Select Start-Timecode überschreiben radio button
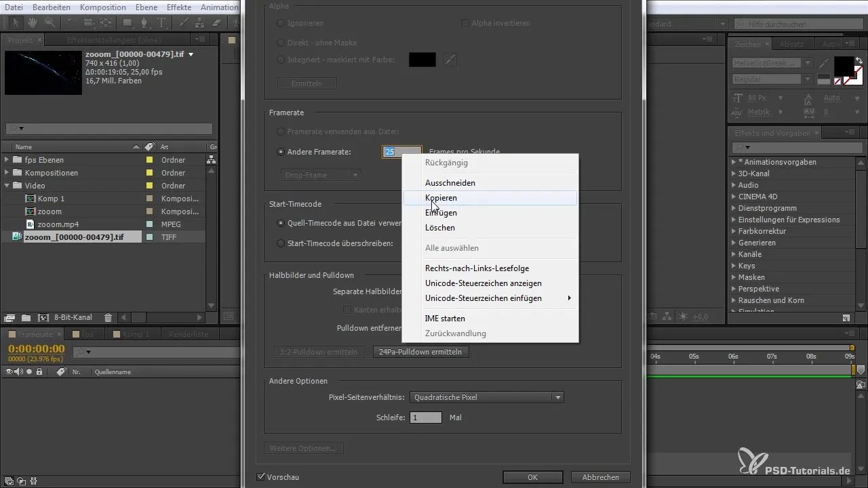 coord(281,243)
